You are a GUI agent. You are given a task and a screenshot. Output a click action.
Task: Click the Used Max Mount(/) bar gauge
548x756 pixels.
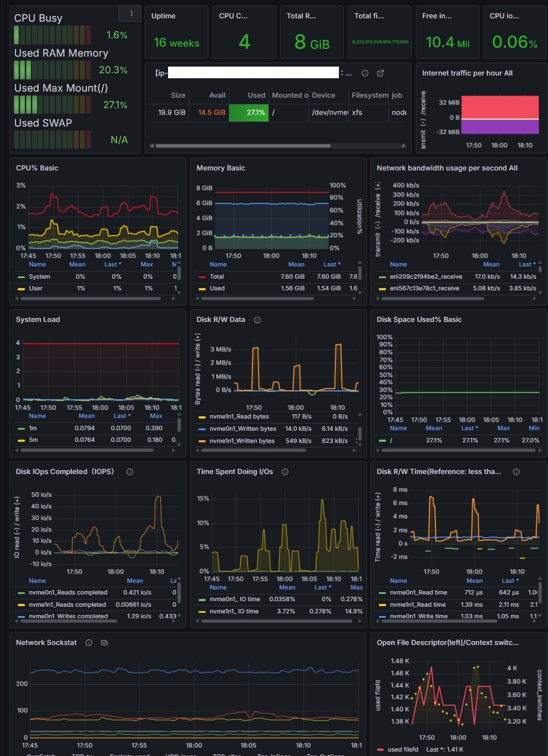click(x=52, y=105)
